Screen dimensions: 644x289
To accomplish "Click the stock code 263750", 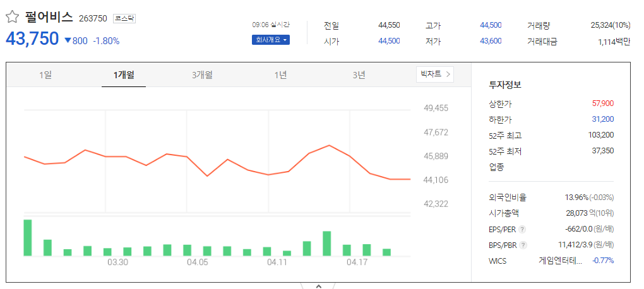I will 93,18.
